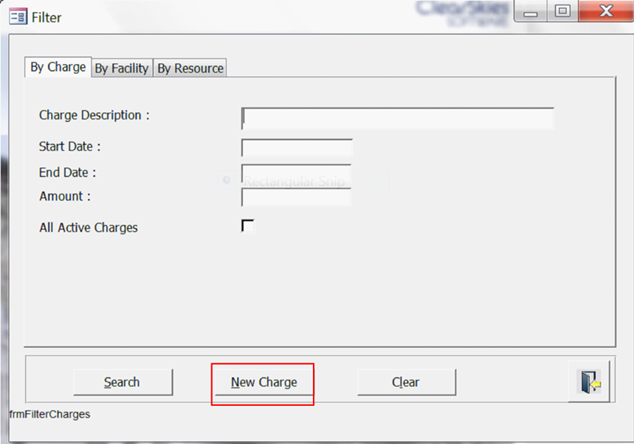Toggle the All Active Charges checkbox
The height and width of the screenshot is (444, 634).
[x=248, y=226]
